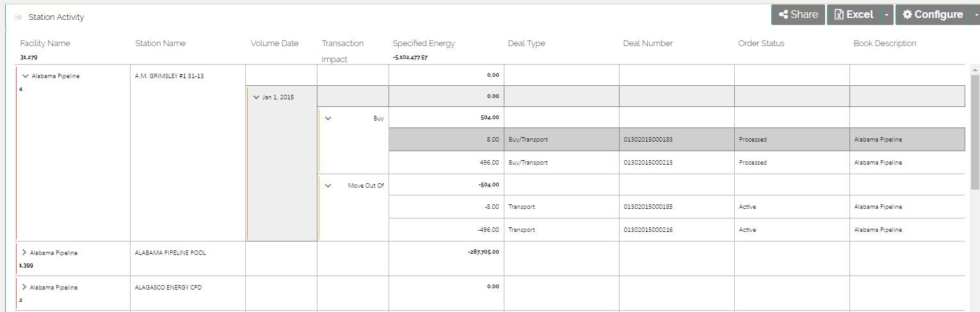Expand the ALAGASCO ENERGY CPD row

(x=24, y=287)
